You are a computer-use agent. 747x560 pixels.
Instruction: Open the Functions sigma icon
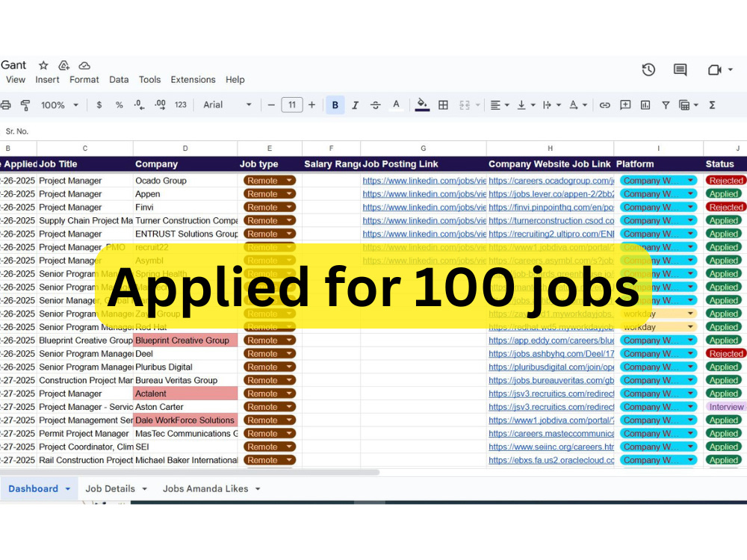click(712, 105)
